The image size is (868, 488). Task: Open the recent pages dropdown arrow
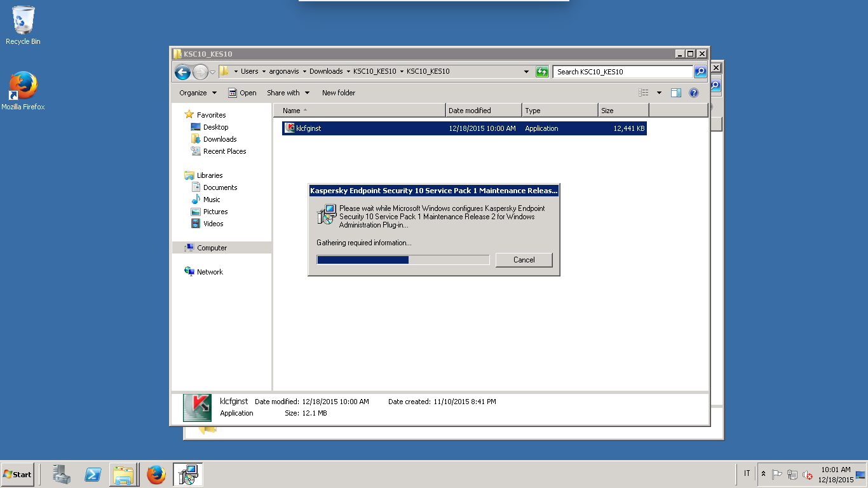(212, 72)
